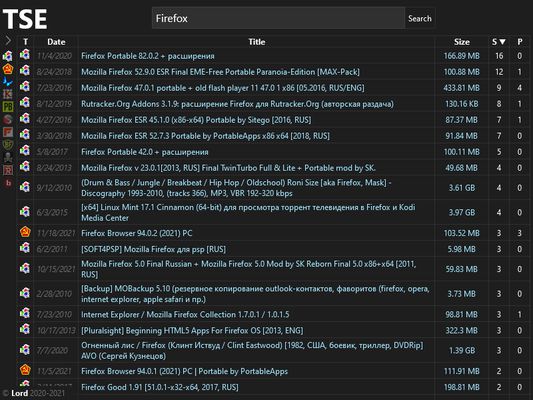The image size is (533, 400).
Task: Select the green shield tracker sidebar icon
Action: [x=8, y=144]
